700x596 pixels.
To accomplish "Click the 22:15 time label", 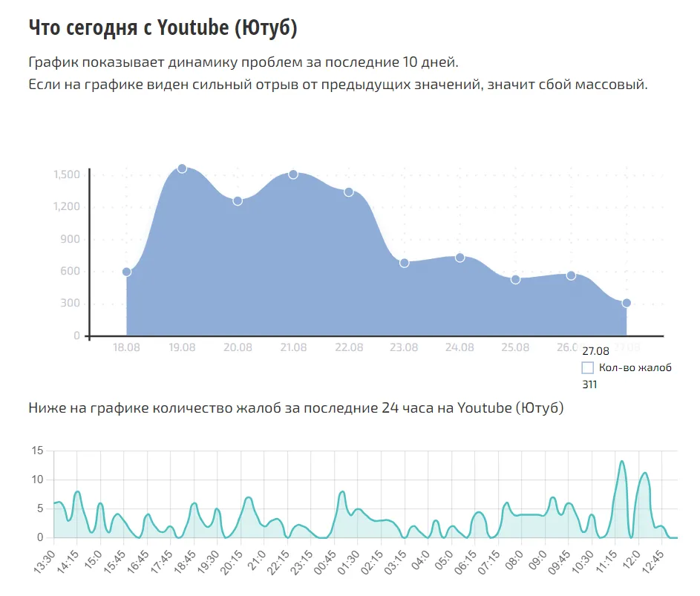I will coord(278,562).
